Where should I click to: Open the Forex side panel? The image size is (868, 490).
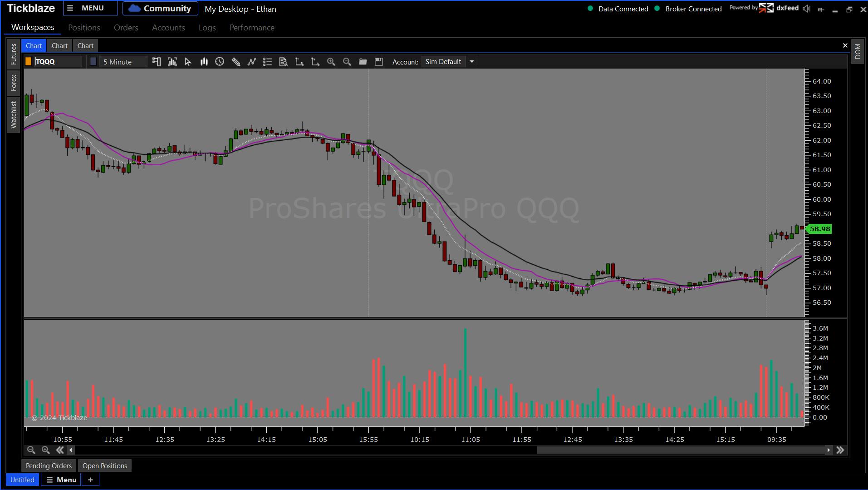[x=14, y=83]
